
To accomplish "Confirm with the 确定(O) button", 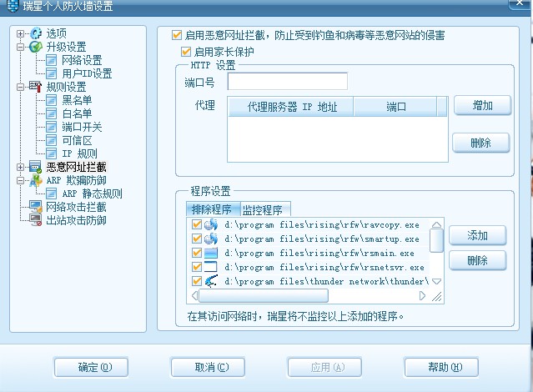I will 91,367.
